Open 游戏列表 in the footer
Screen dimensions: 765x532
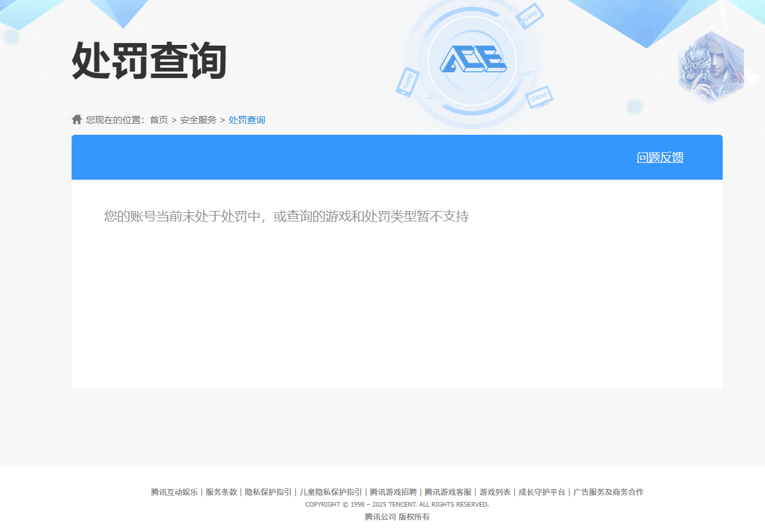(495, 492)
